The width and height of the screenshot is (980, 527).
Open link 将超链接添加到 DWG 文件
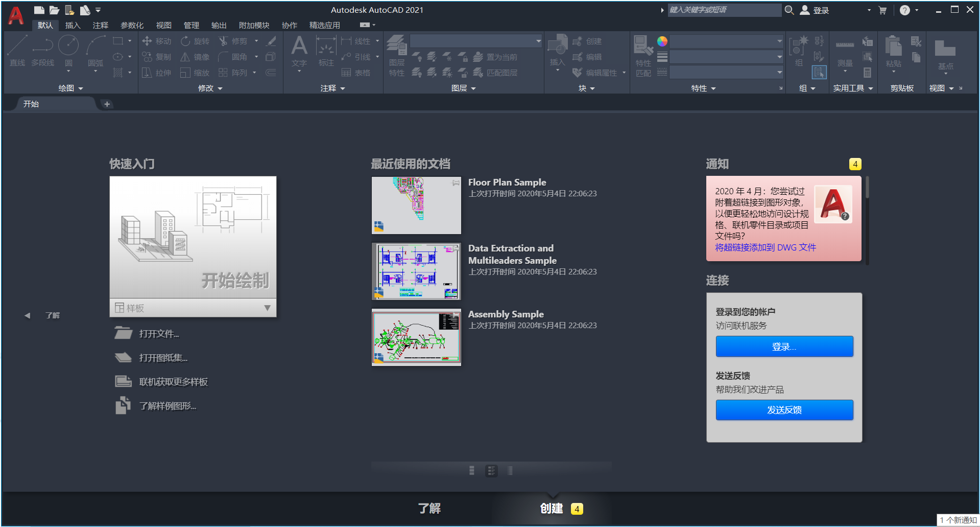(766, 247)
